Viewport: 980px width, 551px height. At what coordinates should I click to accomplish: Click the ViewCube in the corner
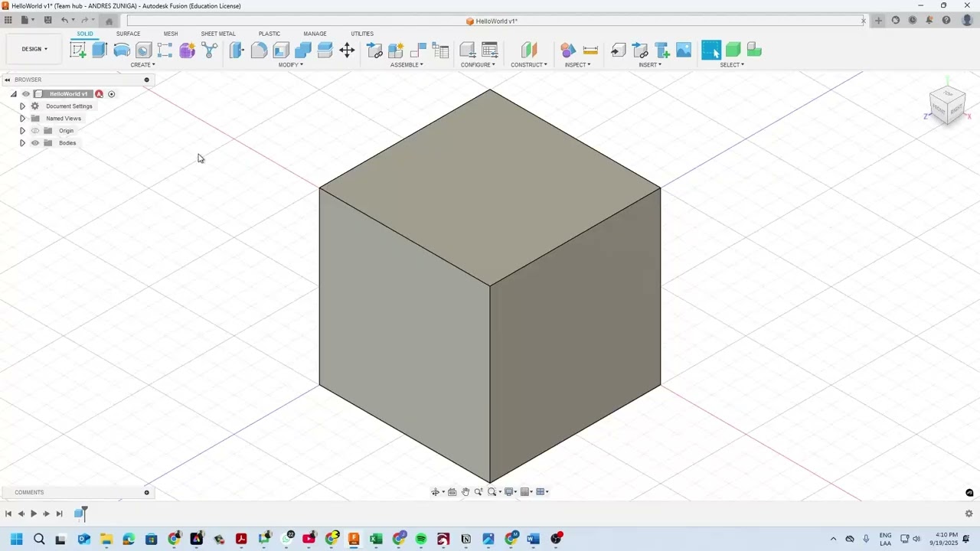pyautogui.click(x=947, y=106)
